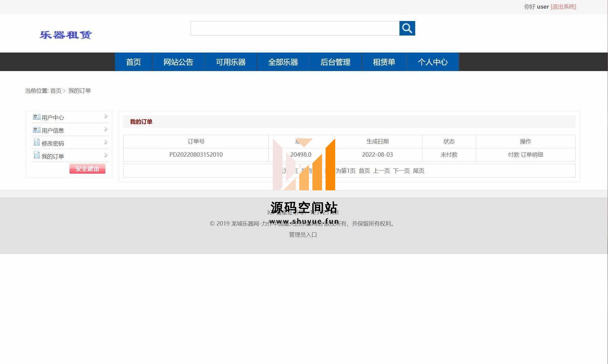Go to 可用乐器 in navigation bar
The width and height of the screenshot is (608, 364).
click(230, 62)
